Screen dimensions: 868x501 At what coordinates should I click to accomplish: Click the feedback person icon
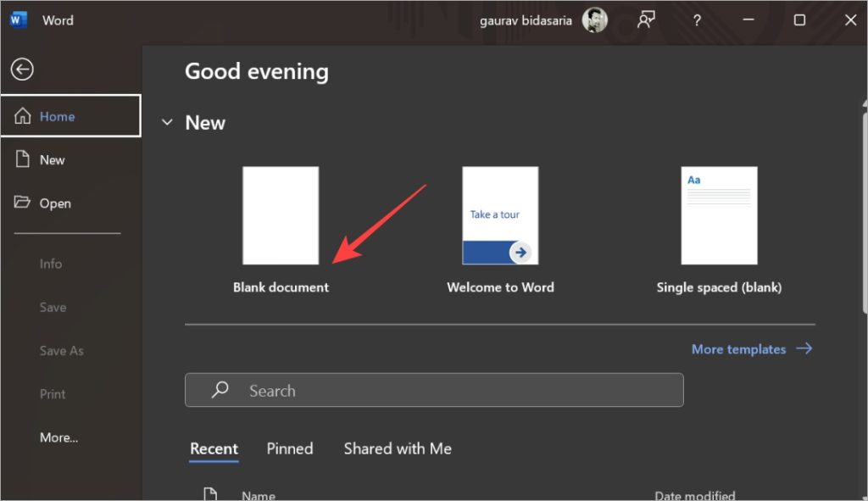[645, 20]
